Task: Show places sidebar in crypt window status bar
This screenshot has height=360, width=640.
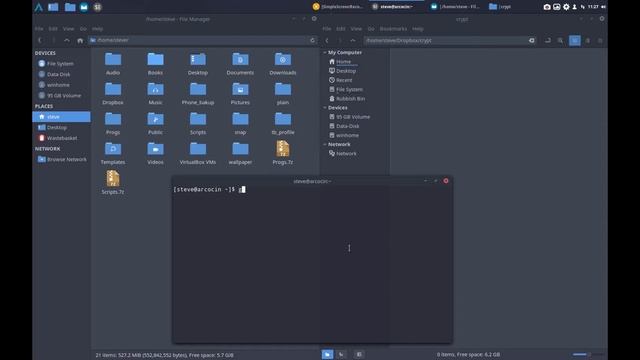Action: tap(327, 354)
